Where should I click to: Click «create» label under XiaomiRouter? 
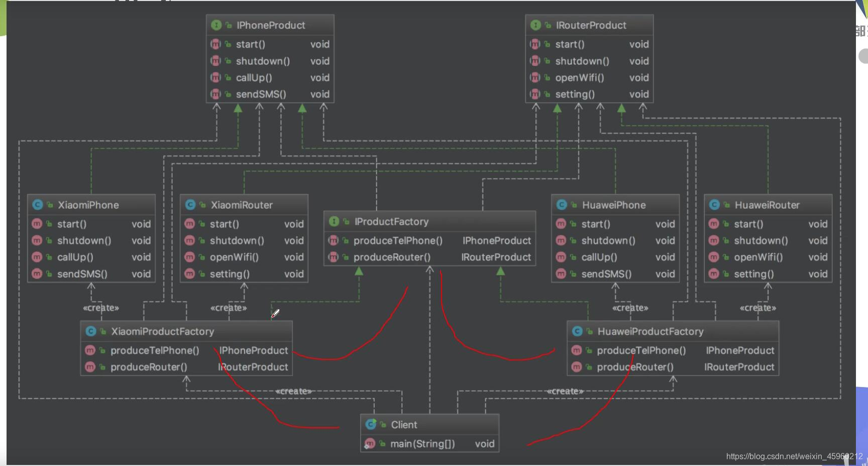(229, 308)
